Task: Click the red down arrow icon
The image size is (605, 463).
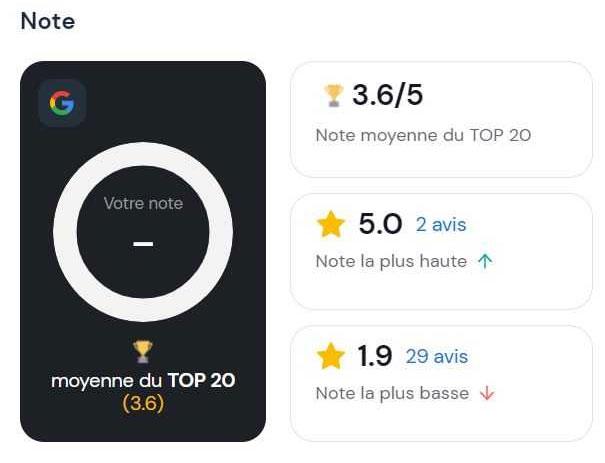Action: click(x=487, y=393)
